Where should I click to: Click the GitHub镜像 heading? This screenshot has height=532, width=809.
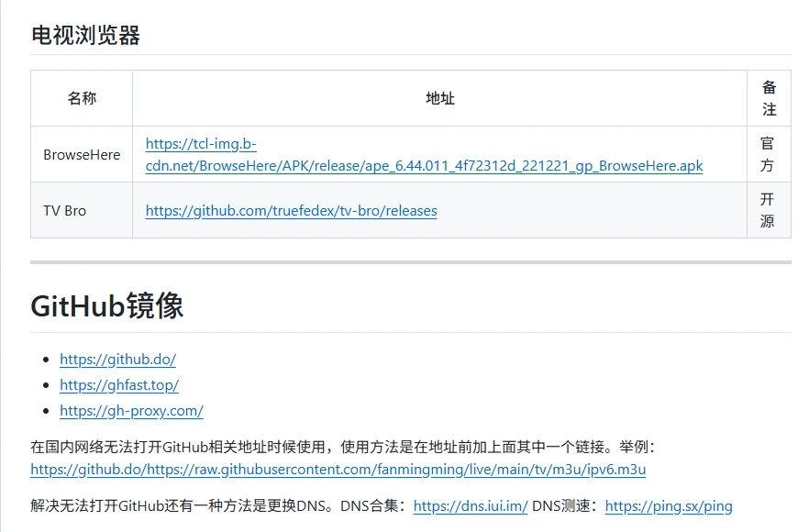(x=107, y=305)
